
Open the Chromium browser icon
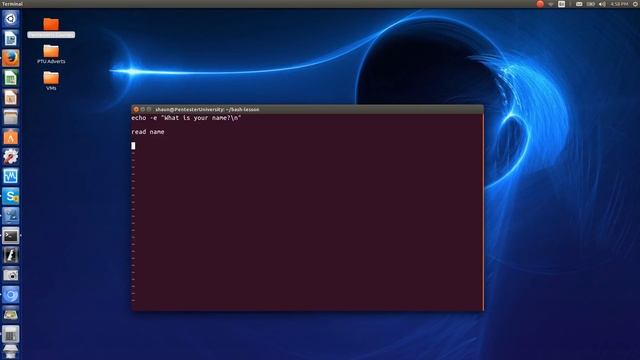pyautogui.click(x=11, y=294)
